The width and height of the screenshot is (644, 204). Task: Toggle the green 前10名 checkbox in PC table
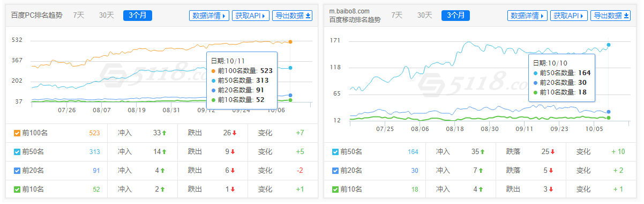(x=17, y=190)
